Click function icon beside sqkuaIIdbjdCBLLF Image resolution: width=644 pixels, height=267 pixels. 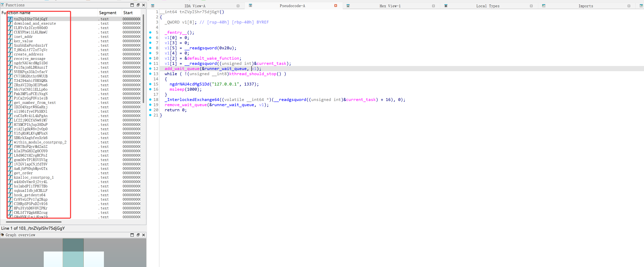(x=10, y=191)
